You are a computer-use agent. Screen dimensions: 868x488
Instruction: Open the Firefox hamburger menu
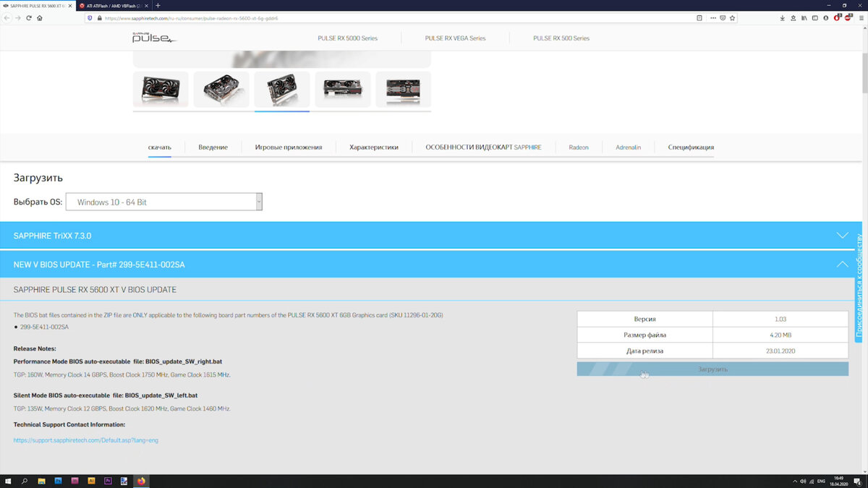point(860,18)
